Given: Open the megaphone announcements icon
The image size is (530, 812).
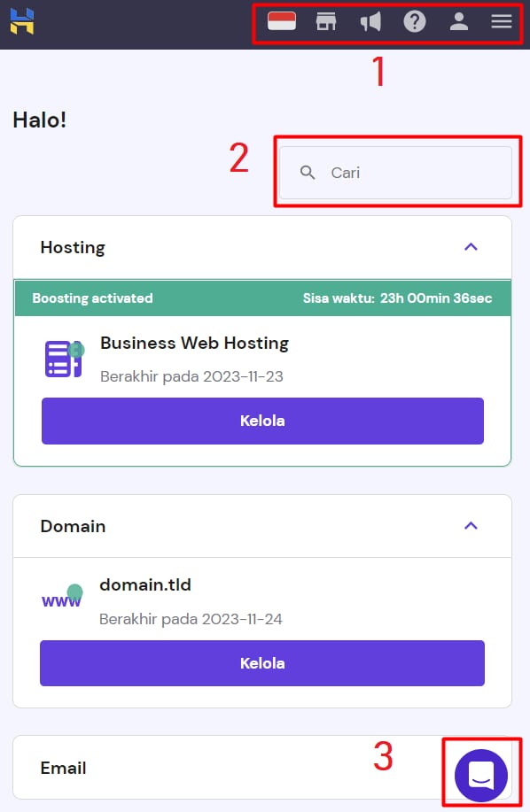Looking at the screenshot, I should point(370,22).
